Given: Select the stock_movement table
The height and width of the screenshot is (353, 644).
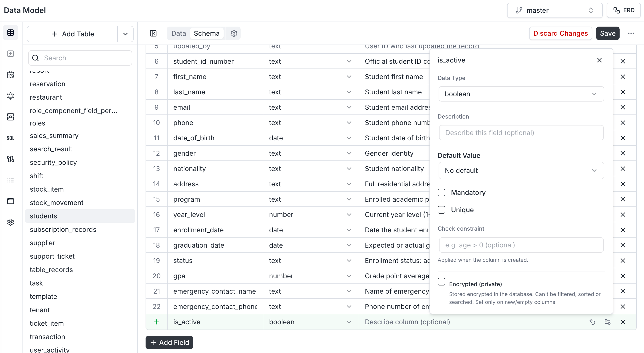Looking at the screenshot, I should 80,203.
